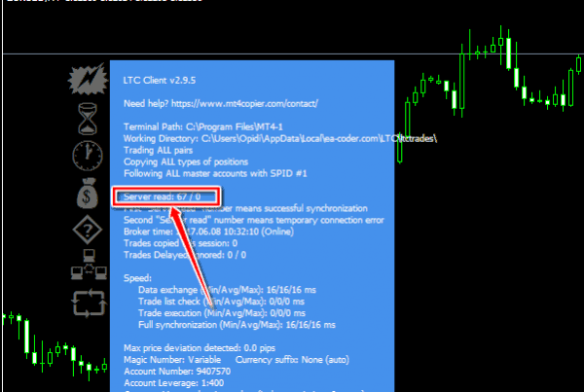Select the 'Terminal Path' line
The width and height of the screenshot is (584, 392).
click(203, 127)
